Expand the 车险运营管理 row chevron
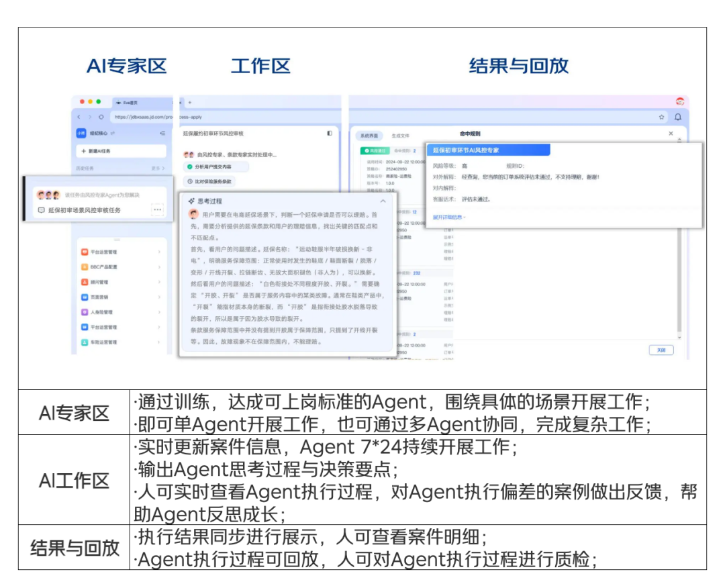This screenshot has height=588, width=725. [x=159, y=342]
